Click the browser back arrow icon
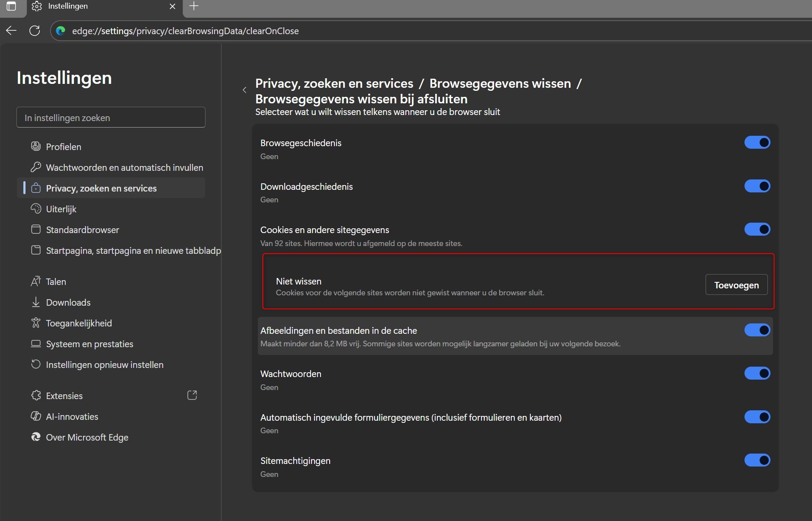 11,31
